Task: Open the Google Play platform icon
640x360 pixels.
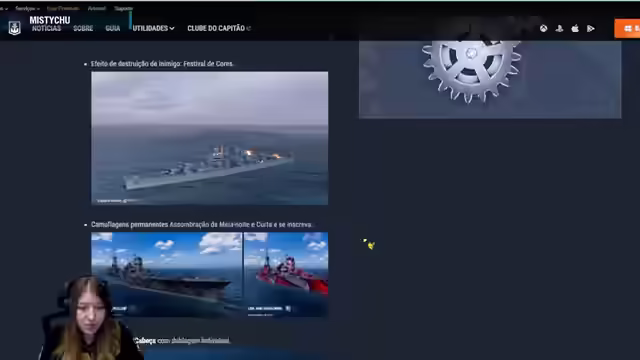Action: pyautogui.click(x=591, y=29)
